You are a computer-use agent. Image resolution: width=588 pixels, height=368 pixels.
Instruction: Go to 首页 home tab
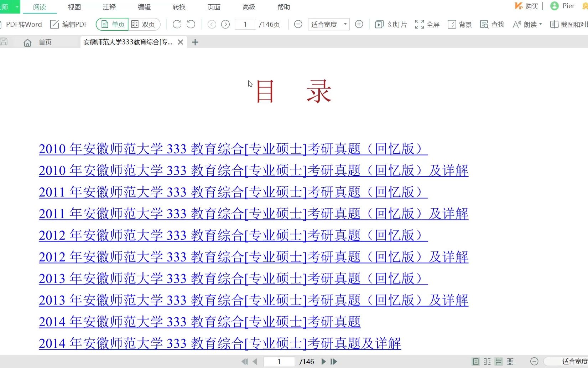38,42
